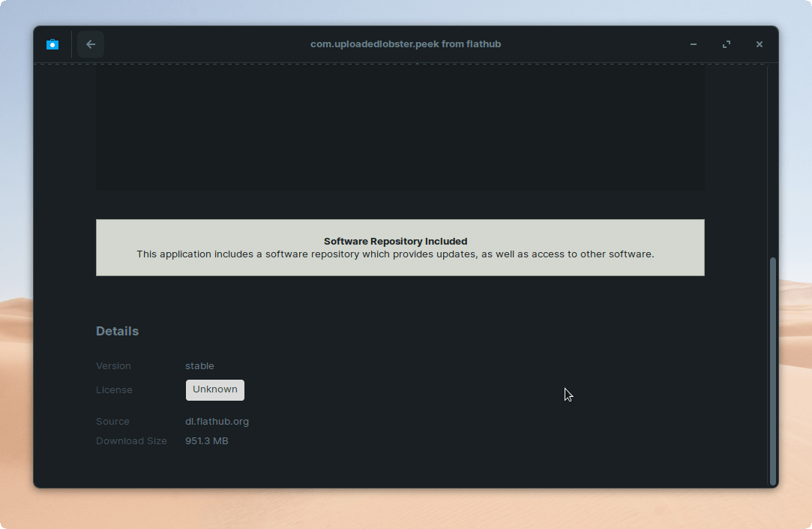812x529 pixels.
Task: Select the Software Repository Included heading
Action: pyautogui.click(x=395, y=241)
